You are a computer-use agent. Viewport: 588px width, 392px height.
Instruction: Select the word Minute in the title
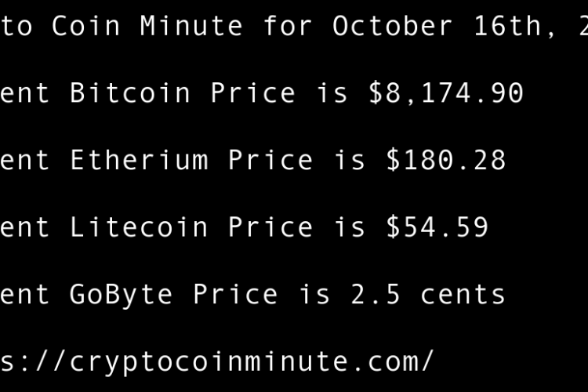coord(191,27)
